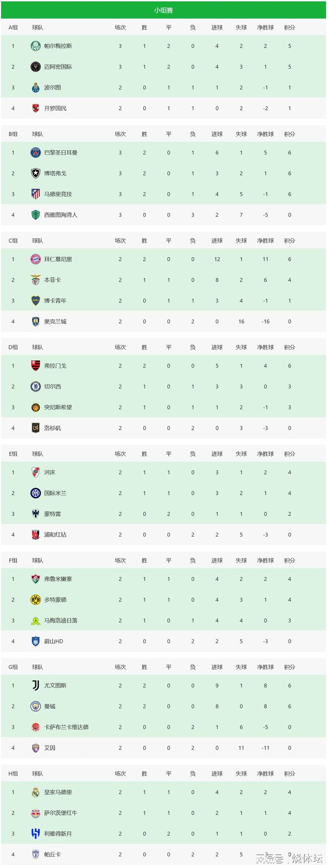The image size is (328, 868).
Task: Click the Flamengo (弗拉门戈) team badge
Action: coord(35,366)
